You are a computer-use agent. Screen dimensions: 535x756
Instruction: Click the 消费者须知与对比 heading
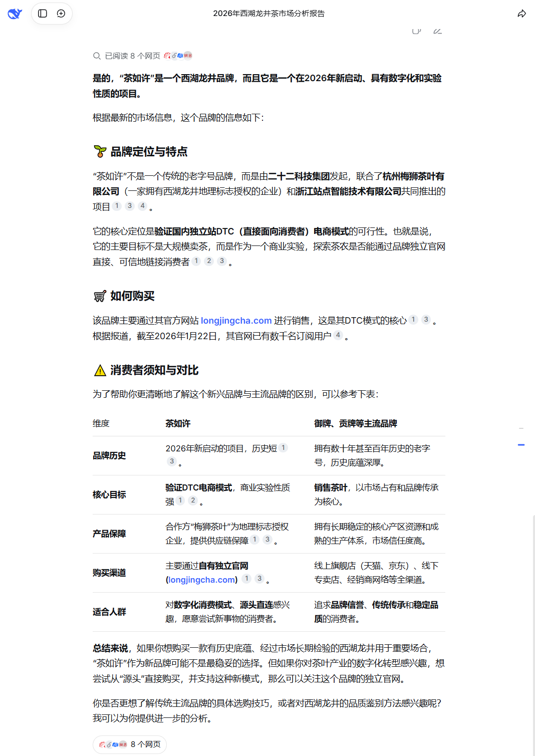[x=146, y=370]
